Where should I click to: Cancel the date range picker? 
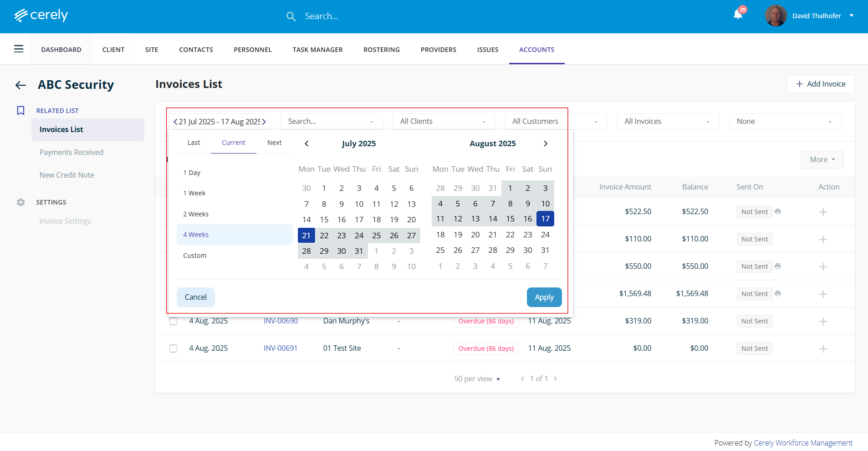[196, 297]
